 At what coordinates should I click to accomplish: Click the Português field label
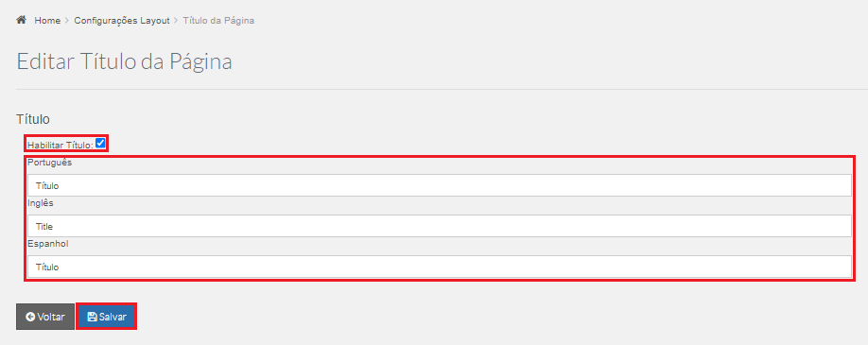50,163
